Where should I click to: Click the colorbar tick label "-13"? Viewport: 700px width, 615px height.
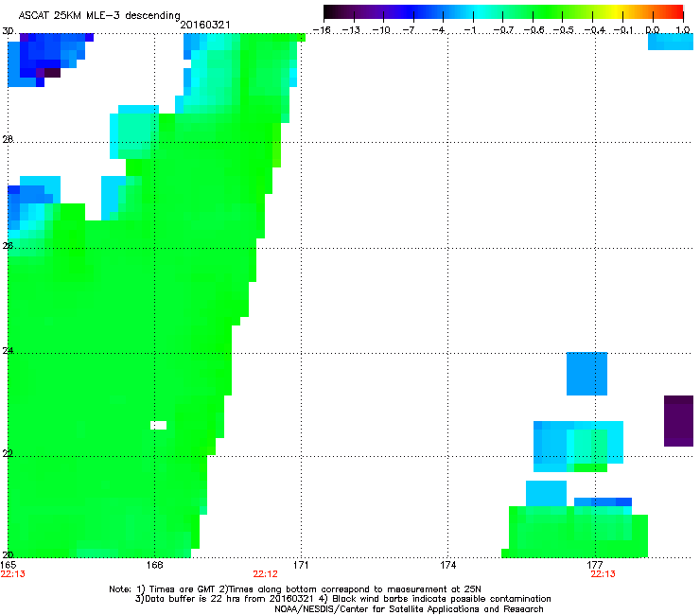point(351,30)
